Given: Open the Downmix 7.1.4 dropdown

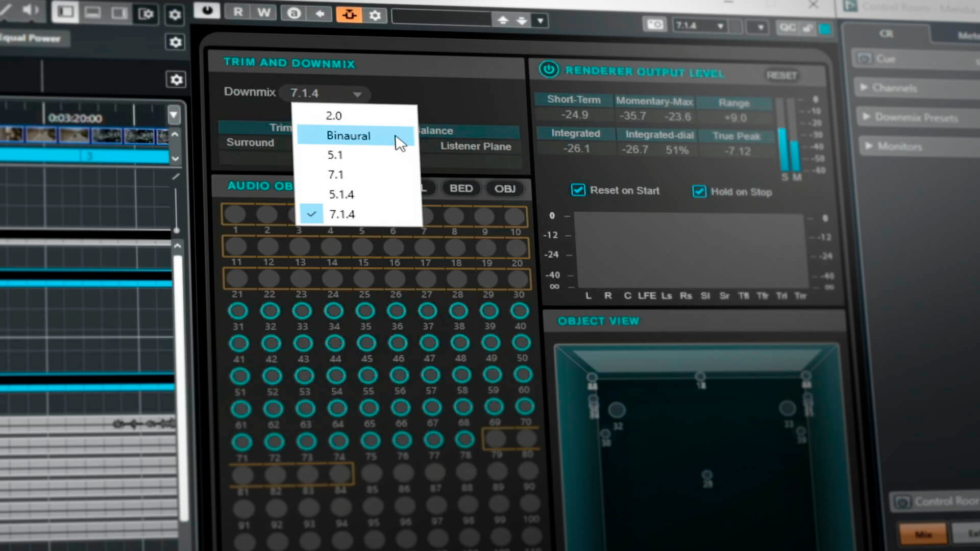Looking at the screenshot, I should (x=325, y=93).
